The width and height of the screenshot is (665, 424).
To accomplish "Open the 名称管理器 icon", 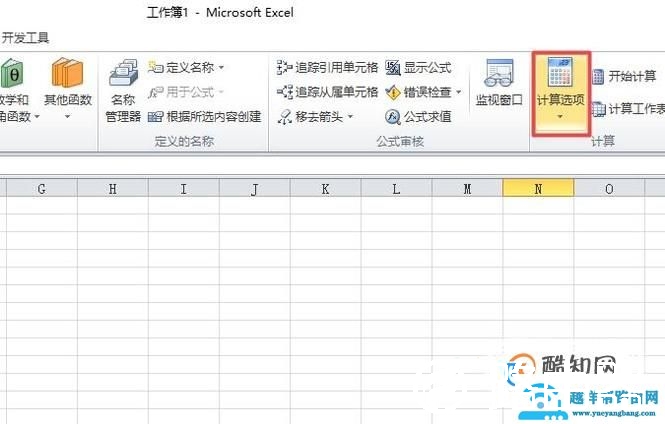I will click(x=123, y=73).
